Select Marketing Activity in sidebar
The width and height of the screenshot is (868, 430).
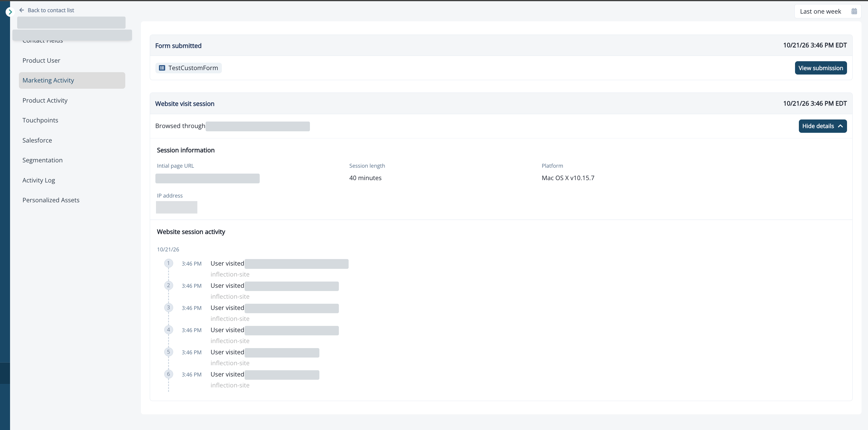72,80
